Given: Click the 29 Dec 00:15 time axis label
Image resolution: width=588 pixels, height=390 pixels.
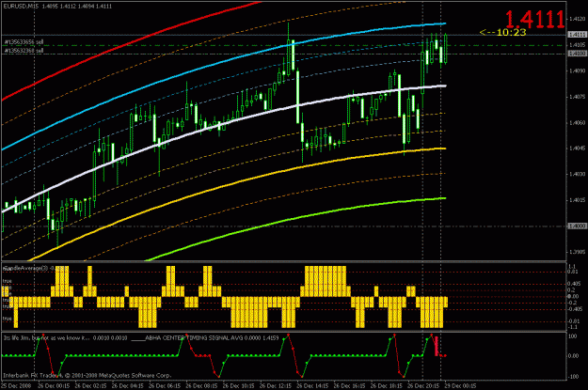Looking at the screenshot, I should tap(460, 385).
